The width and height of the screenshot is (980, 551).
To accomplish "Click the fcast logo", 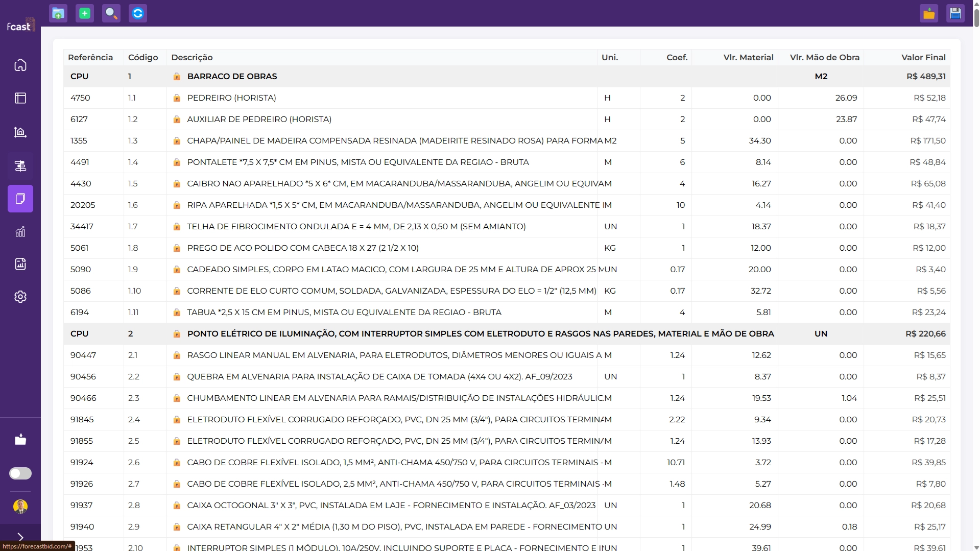I will (x=20, y=26).
